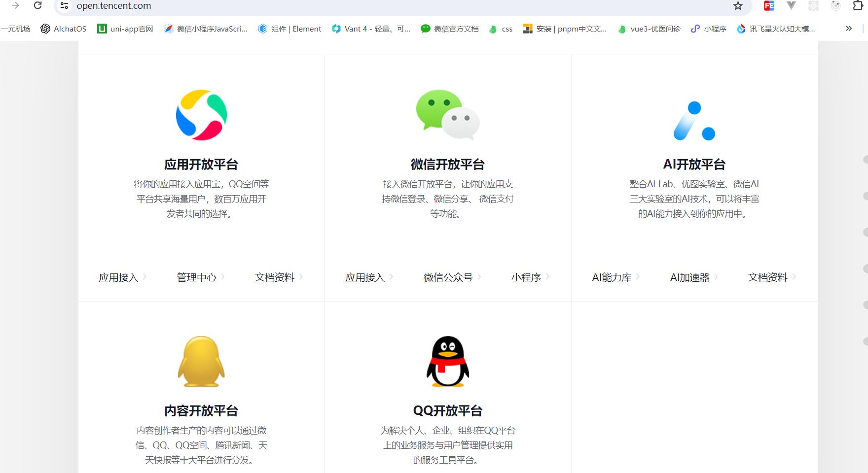
Task: Open the browser extensions puzzle icon
Action: [x=858, y=5]
